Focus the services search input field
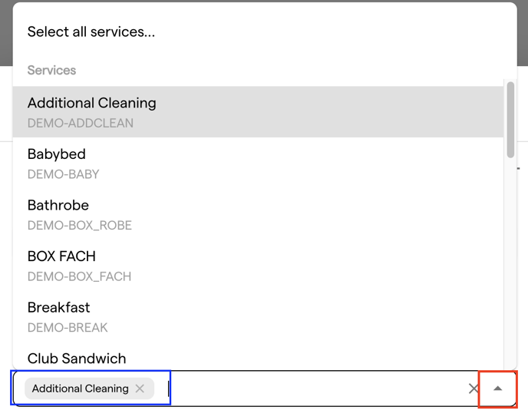Screen dimensions: 528x420 tap(316, 389)
